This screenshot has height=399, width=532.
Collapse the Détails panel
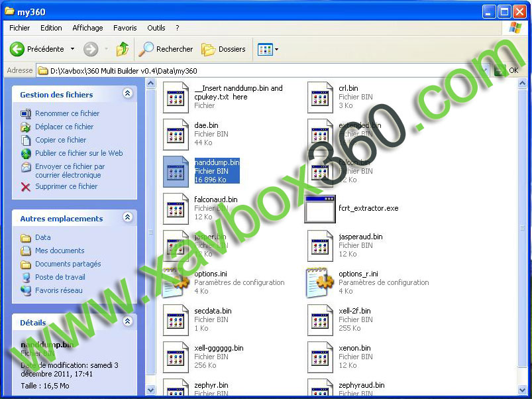click(x=128, y=321)
